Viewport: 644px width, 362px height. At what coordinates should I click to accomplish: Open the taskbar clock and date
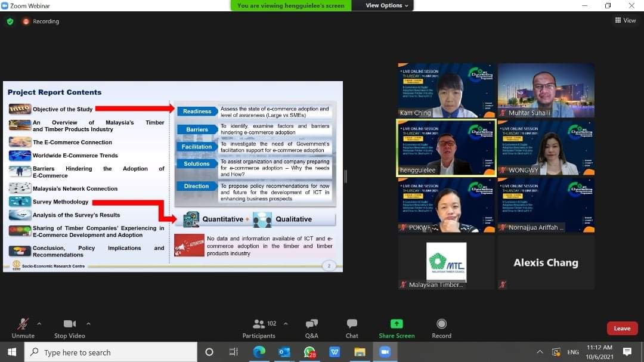pyautogui.click(x=600, y=352)
